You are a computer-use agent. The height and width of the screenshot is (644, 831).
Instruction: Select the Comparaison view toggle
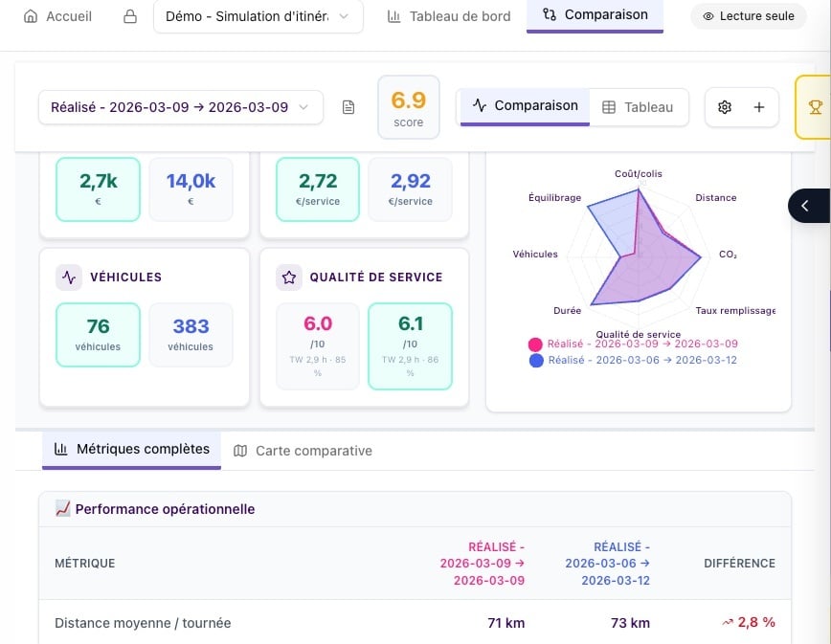pos(525,106)
